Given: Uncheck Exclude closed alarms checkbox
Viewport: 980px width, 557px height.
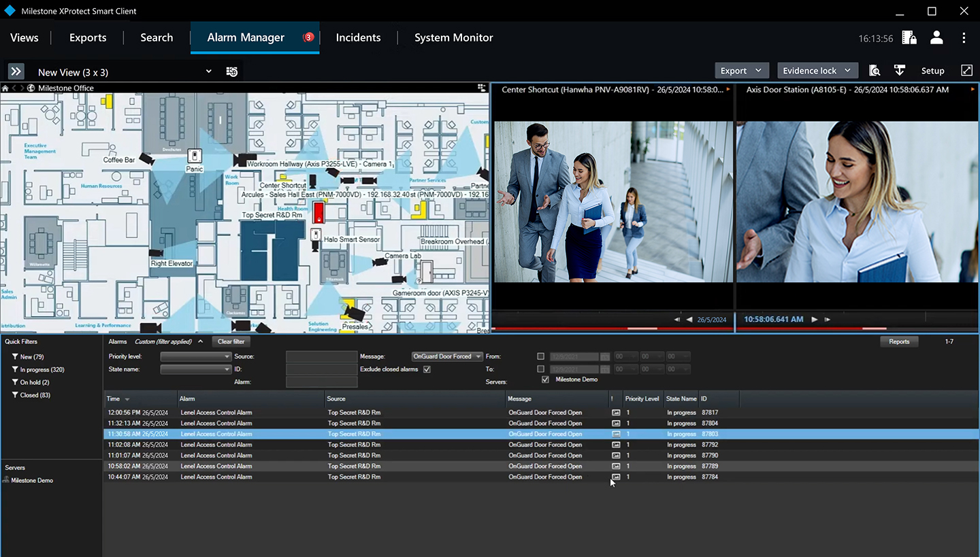Looking at the screenshot, I should click(x=427, y=369).
